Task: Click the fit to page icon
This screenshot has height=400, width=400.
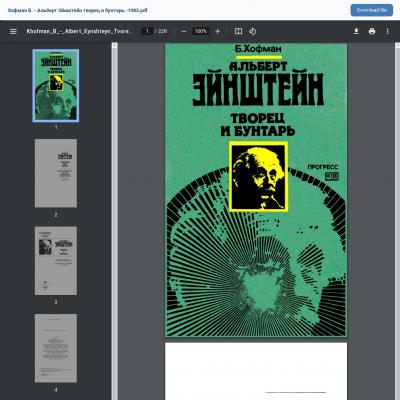Action: [x=238, y=31]
